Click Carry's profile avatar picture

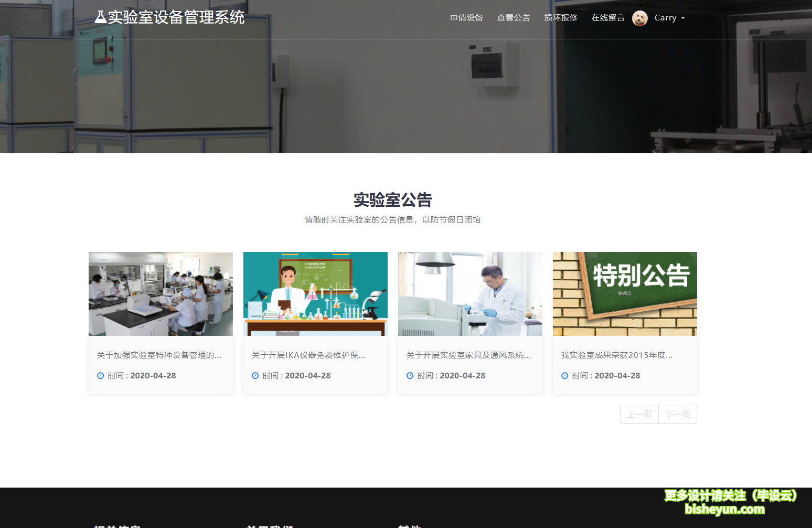[x=640, y=17]
